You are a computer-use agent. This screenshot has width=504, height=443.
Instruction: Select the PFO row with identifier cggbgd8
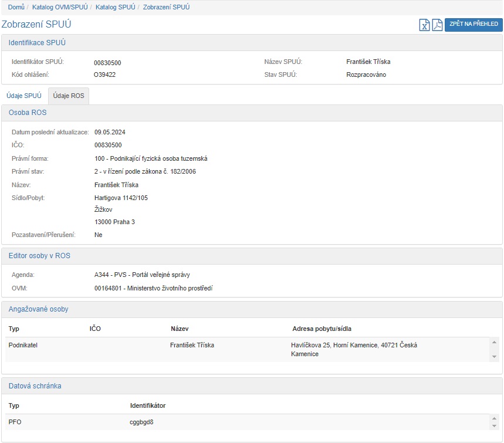[x=141, y=422]
